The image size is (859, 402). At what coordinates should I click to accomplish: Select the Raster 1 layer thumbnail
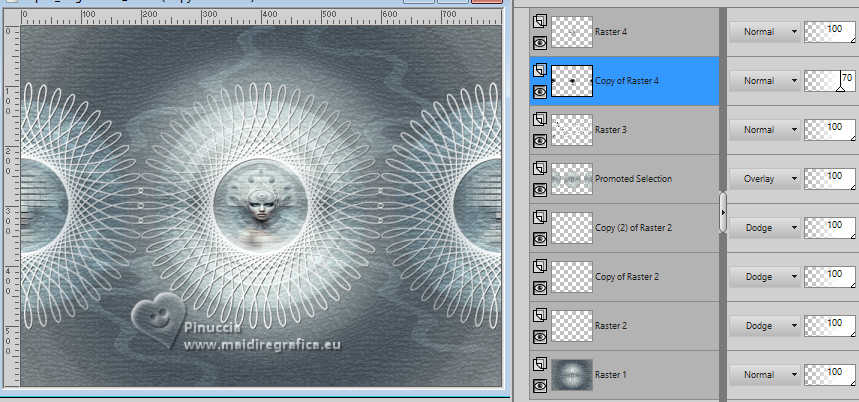(572, 375)
